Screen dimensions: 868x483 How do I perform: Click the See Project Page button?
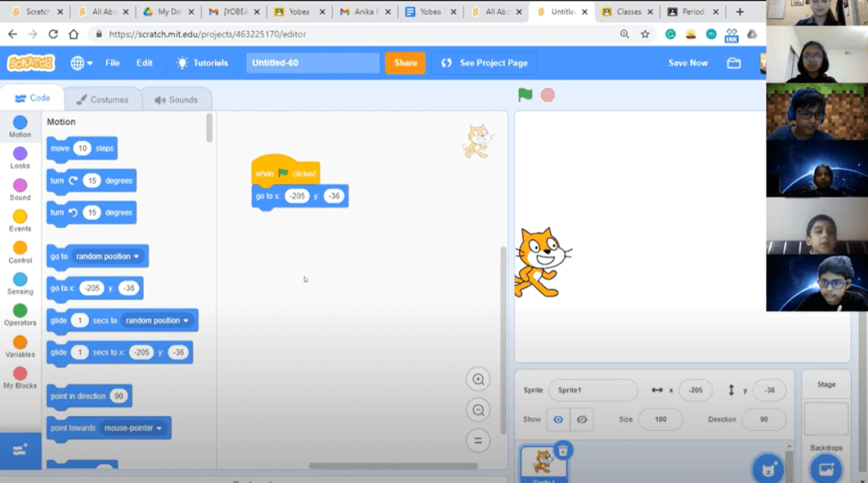point(485,63)
